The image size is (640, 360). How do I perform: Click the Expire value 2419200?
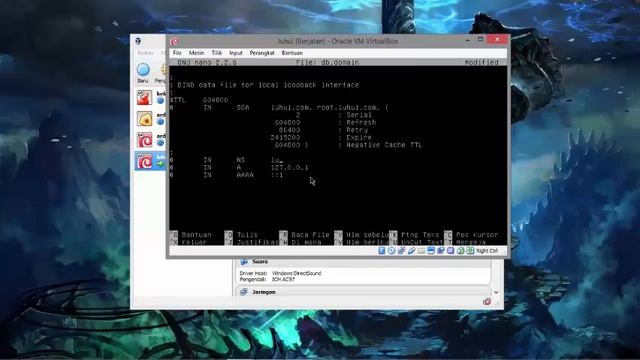285,138
